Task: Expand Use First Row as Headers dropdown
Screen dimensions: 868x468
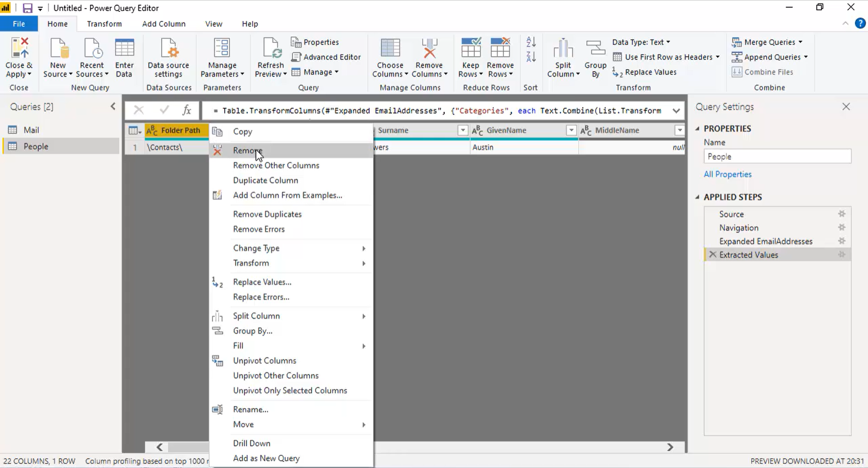Action: pyautogui.click(x=718, y=57)
